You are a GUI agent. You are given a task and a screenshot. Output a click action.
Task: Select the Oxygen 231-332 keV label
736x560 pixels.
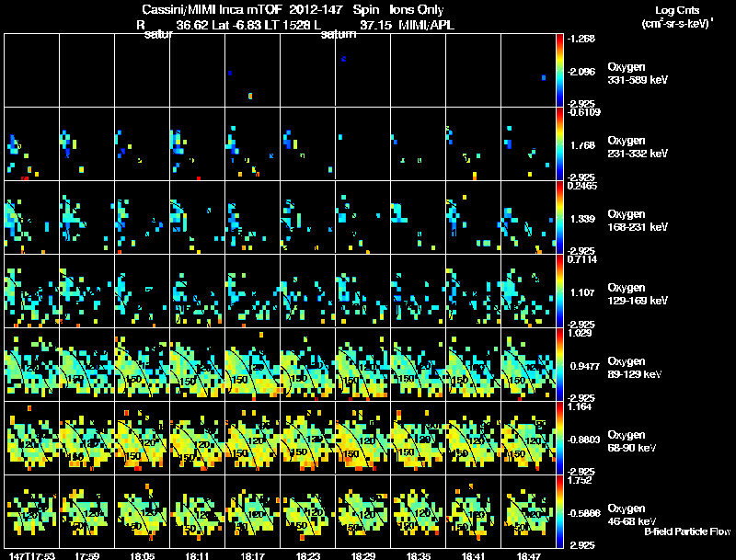[x=638, y=147]
